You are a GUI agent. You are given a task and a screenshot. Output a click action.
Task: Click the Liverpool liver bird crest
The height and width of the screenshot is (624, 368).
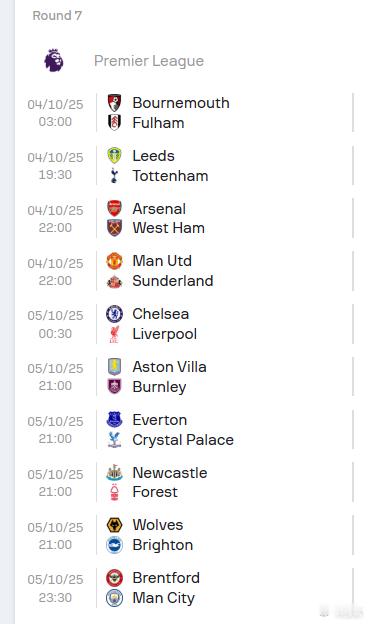115,334
